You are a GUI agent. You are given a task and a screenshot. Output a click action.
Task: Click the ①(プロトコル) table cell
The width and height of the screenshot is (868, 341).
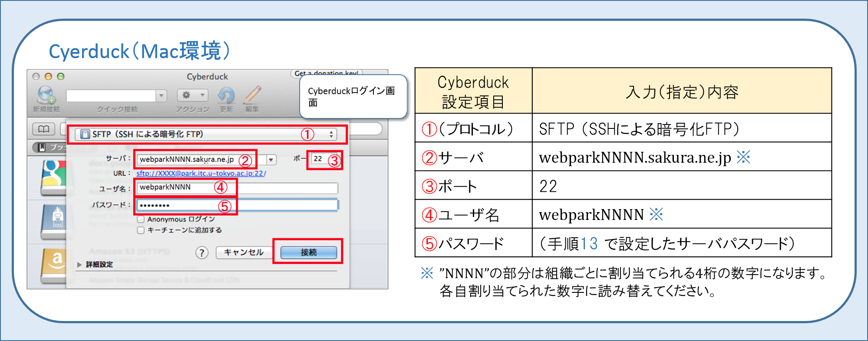pyautogui.click(x=473, y=128)
